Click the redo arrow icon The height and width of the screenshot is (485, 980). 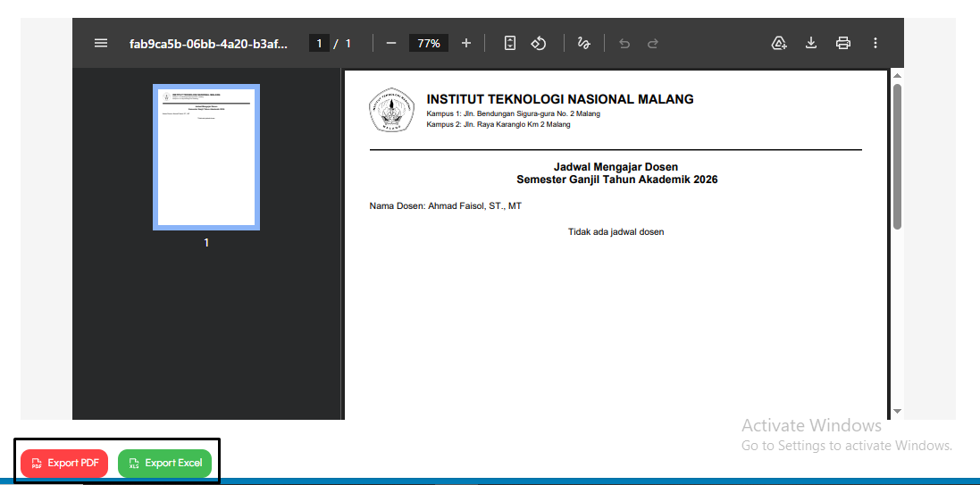point(652,43)
